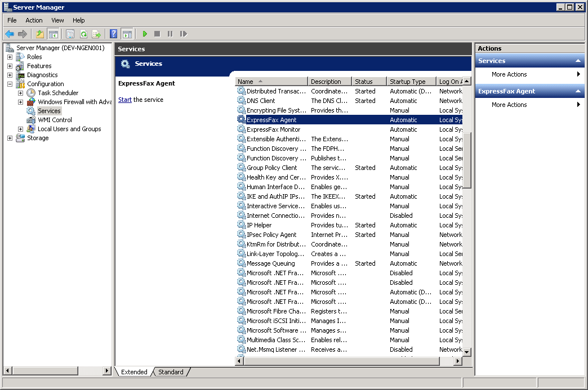Open the blue Help question mark icon

pyautogui.click(x=114, y=34)
